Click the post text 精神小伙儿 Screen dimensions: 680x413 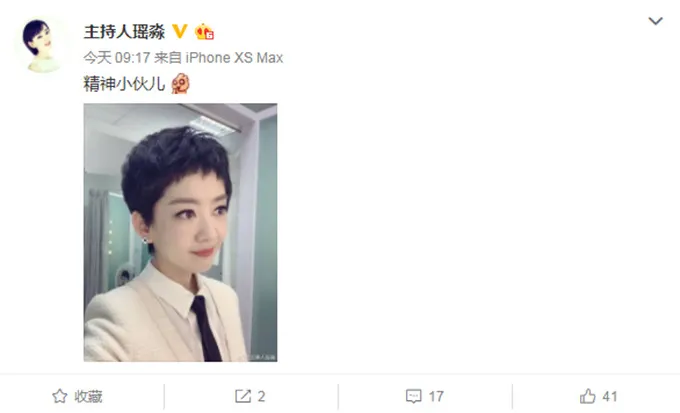click(124, 84)
